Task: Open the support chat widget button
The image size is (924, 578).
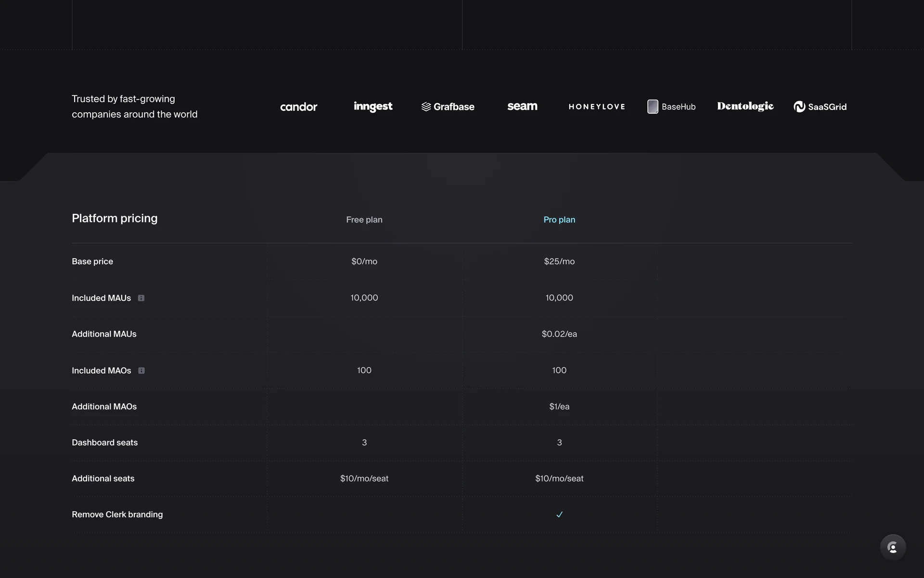Action: [893, 547]
